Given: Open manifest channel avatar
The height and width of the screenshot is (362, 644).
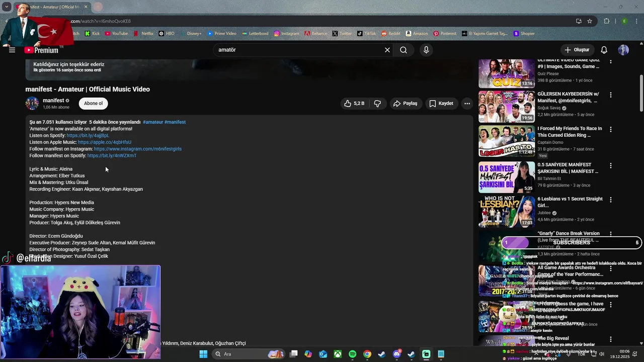Looking at the screenshot, I should click(32, 103).
